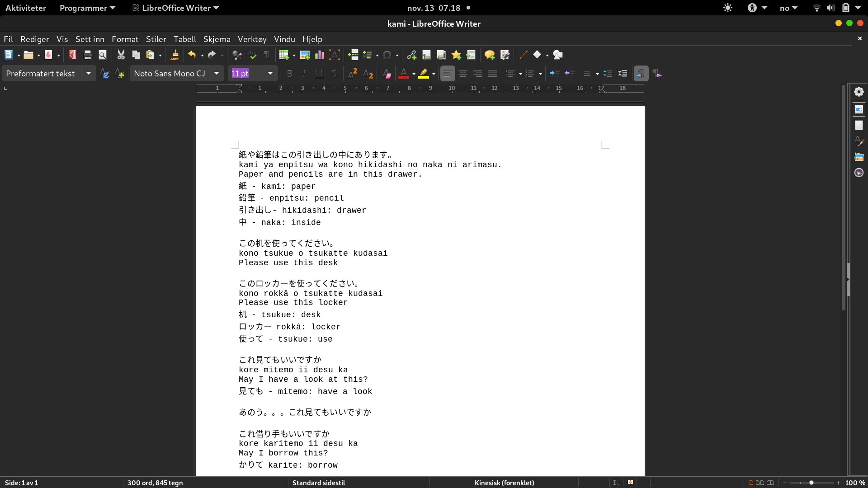The image size is (868, 488).
Task: Enable Align Left paragraph alignment
Action: (x=448, y=74)
